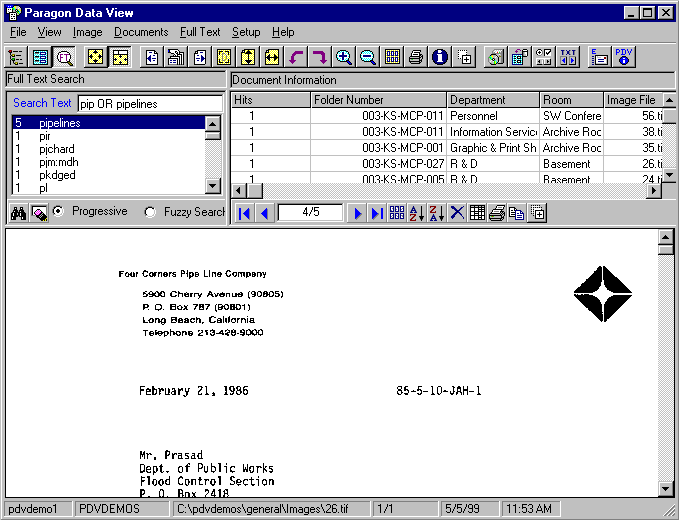Viewport: 679px width, 520px height.
Task: Open the Documents menu
Action: pyautogui.click(x=141, y=32)
